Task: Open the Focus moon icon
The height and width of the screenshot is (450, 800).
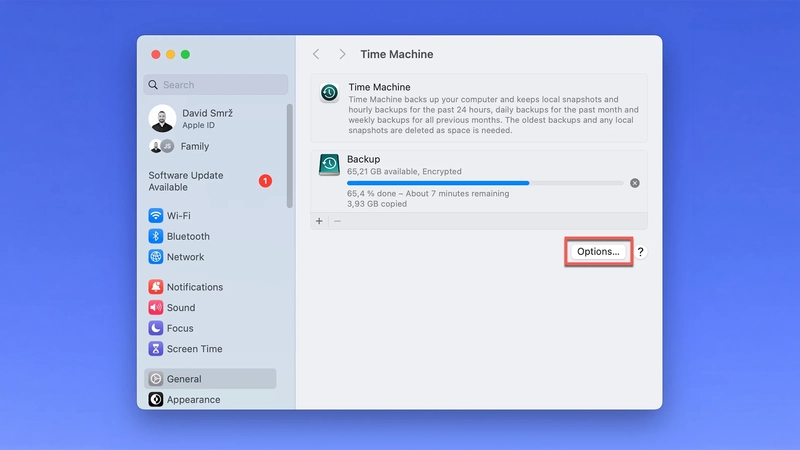Action: click(156, 328)
